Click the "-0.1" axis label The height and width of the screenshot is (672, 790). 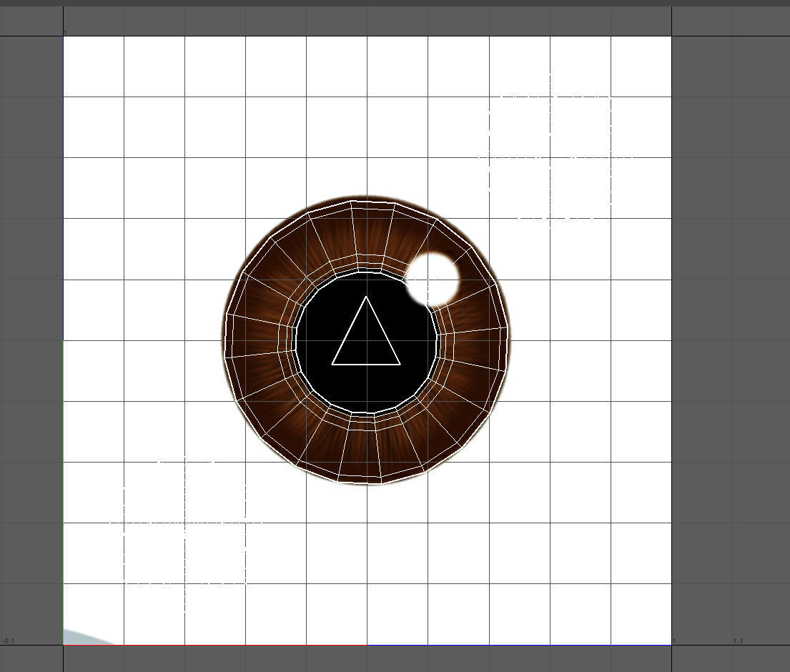point(9,641)
